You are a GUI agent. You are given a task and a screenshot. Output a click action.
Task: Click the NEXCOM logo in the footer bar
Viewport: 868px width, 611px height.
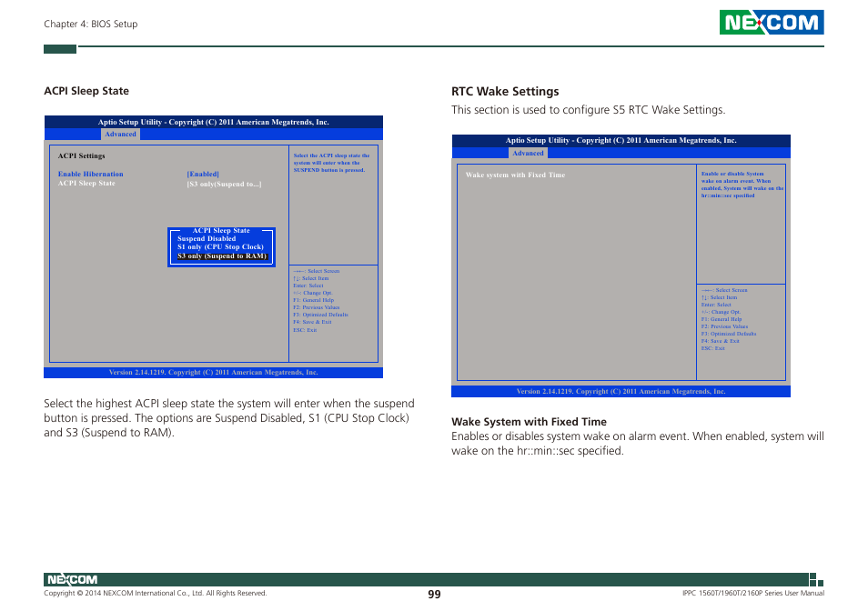tap(72, 579)
